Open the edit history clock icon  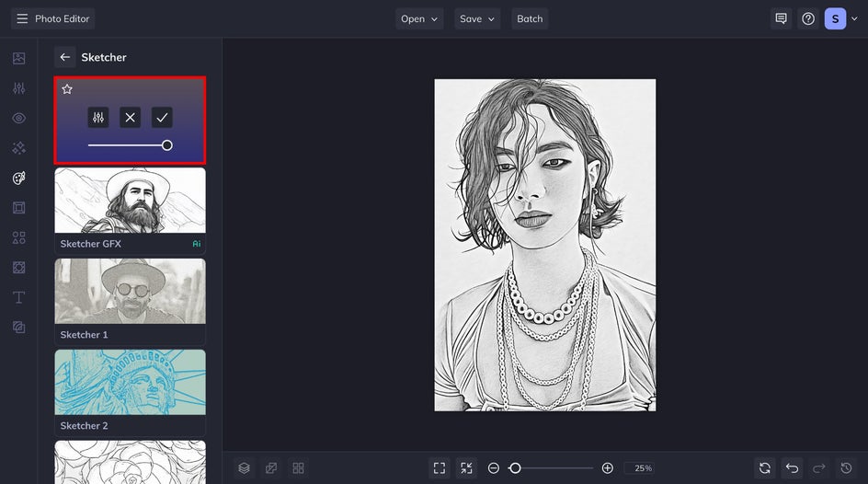[x=847, y=468]
